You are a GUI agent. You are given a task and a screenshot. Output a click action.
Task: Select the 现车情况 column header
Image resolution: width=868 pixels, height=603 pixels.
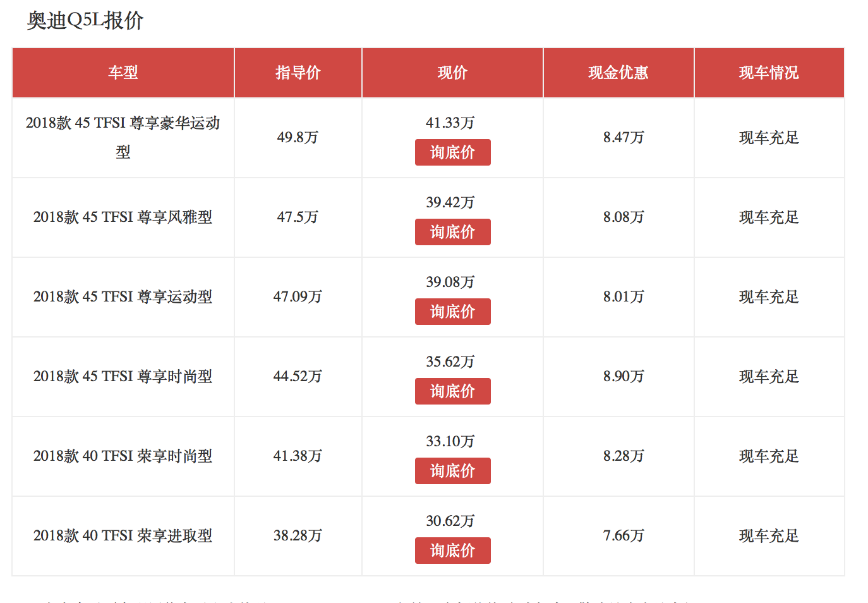point(769,73)
